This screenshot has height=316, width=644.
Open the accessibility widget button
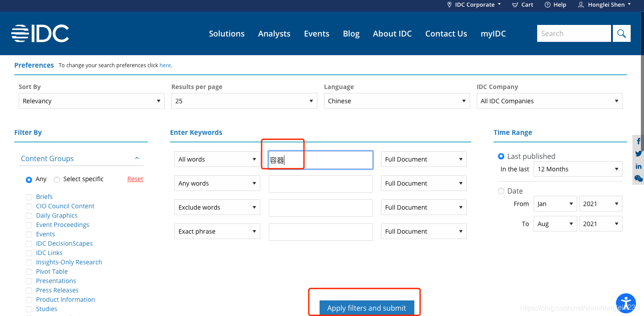(626, 304)
